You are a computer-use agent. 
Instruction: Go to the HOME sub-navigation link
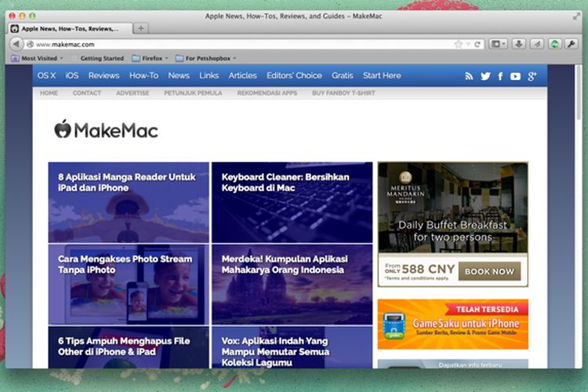(49, 93)
